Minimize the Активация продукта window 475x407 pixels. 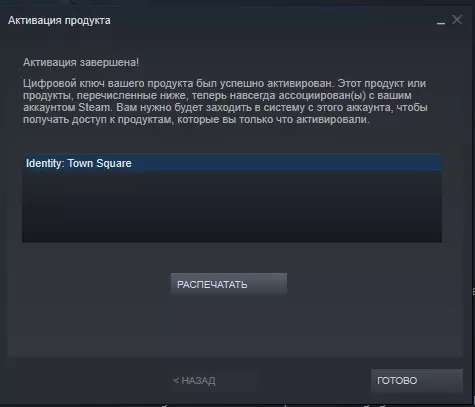click(x=441, y=21)
